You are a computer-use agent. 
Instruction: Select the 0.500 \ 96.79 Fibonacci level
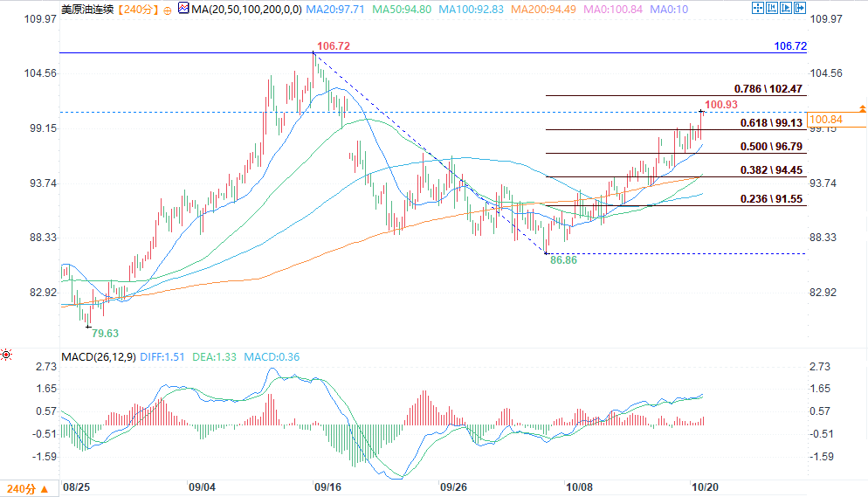click(x=772, y=147)
